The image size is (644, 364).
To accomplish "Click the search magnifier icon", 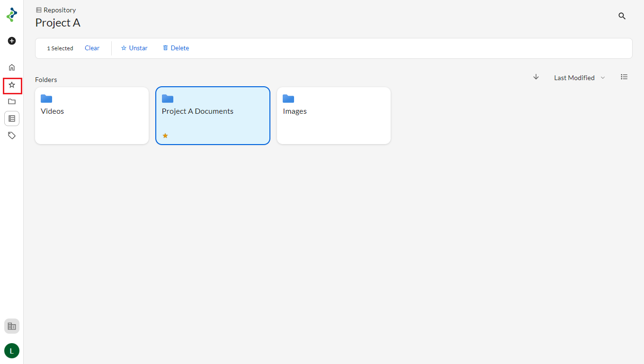I will click(622, 16).
